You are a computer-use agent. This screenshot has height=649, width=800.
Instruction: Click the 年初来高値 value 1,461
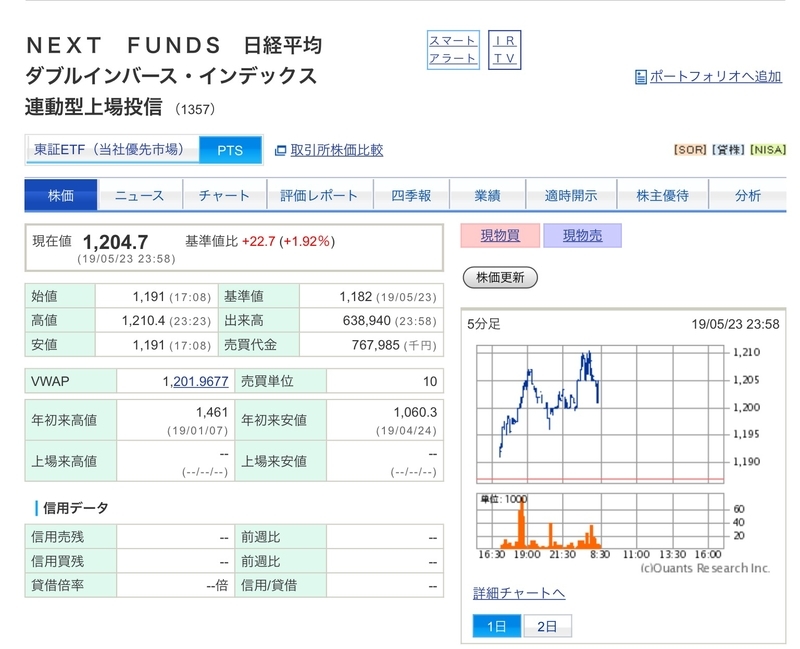(212, 412)
